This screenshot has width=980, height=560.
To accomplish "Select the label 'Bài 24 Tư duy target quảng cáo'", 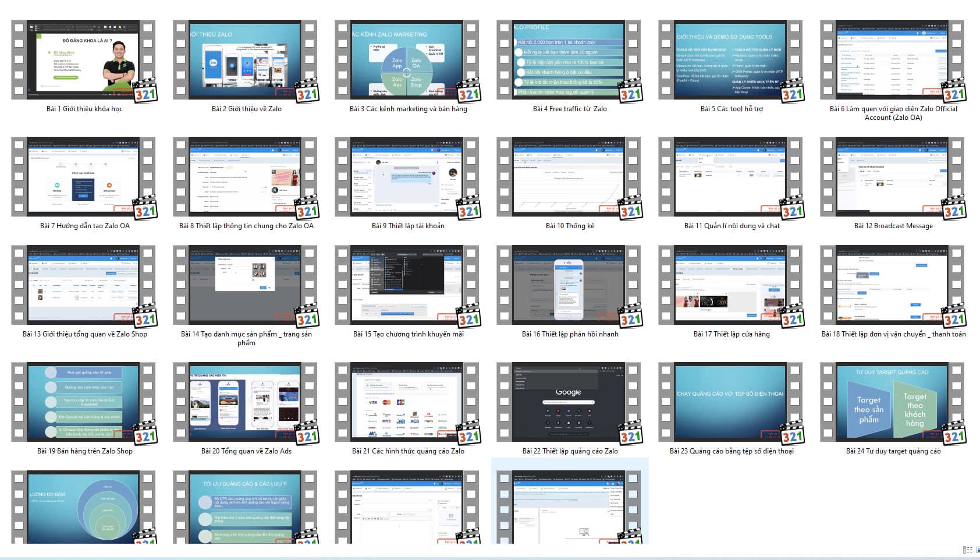I will coord(893,451).
